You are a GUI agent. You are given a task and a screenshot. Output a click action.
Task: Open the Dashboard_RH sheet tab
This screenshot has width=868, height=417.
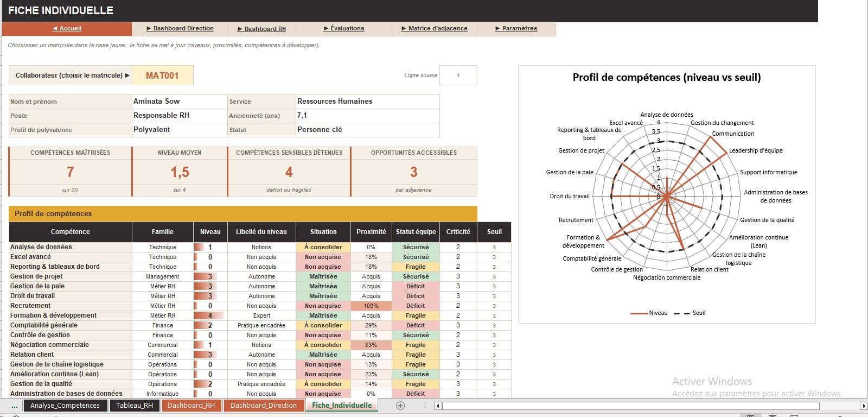[191, 406]
